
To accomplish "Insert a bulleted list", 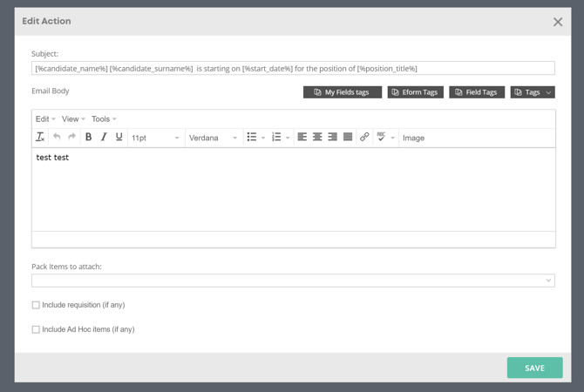I will (252, 138).
